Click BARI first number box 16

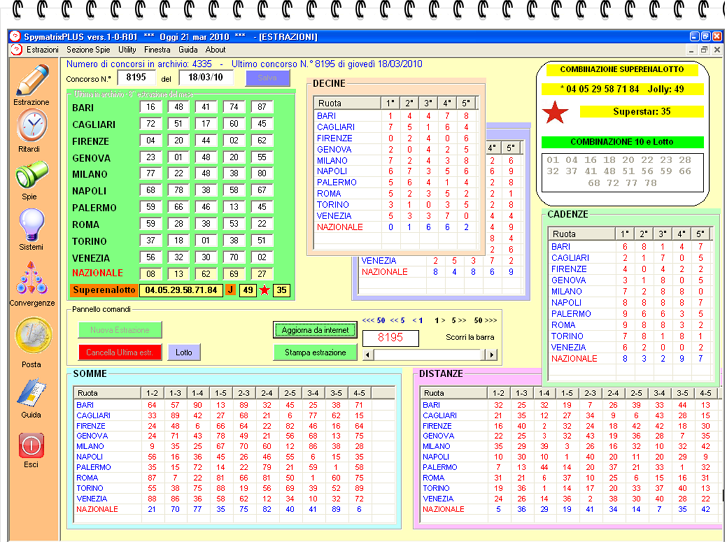(x=151, y=107)
